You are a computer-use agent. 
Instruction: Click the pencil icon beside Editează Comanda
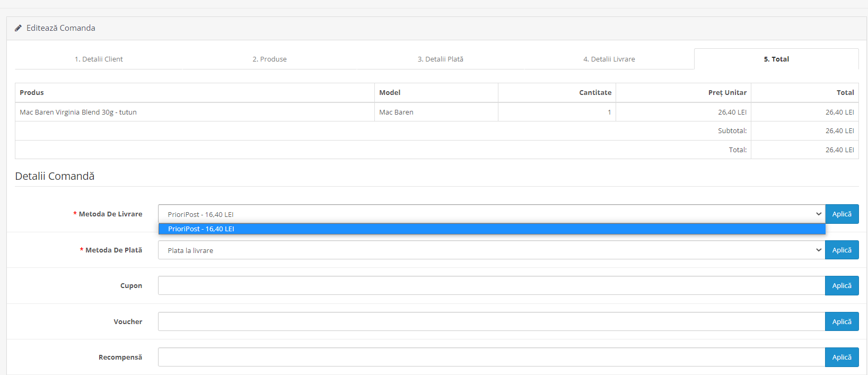click(18, 28)
